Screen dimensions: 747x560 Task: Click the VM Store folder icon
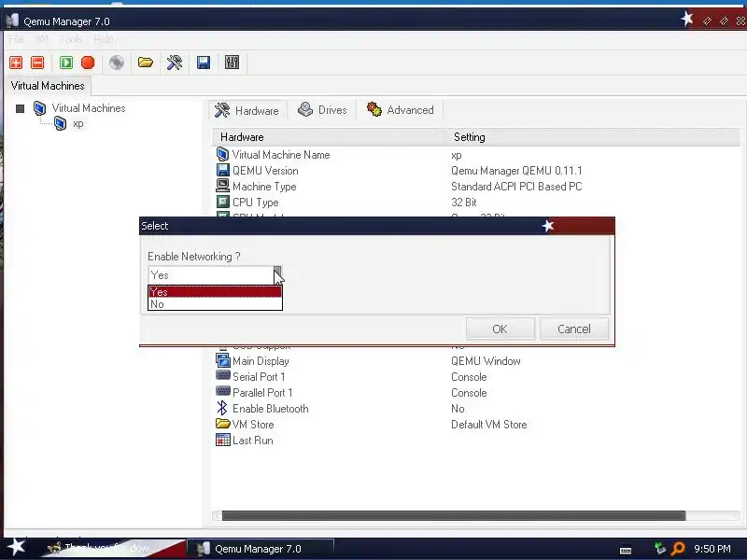222,423
